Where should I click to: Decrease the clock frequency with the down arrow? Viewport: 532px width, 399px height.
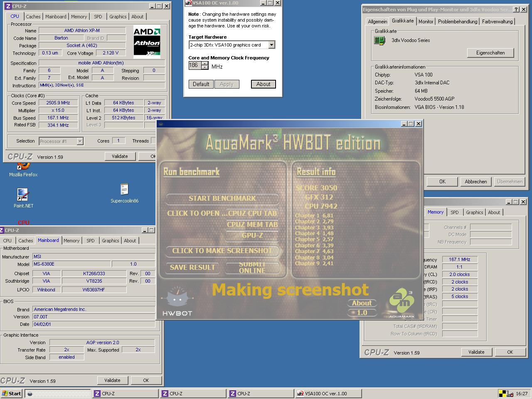[204, 67]
